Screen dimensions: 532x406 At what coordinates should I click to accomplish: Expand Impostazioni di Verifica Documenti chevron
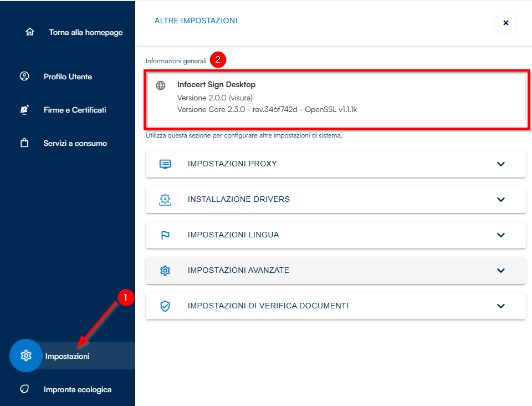[x=501, y=306]
